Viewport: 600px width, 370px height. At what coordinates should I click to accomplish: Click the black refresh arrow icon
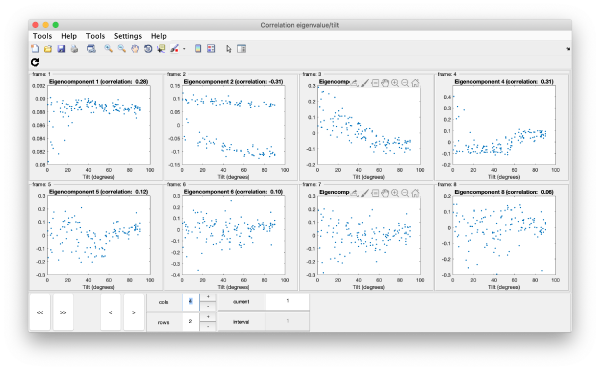pyautogui.click(x=35, y=62)
